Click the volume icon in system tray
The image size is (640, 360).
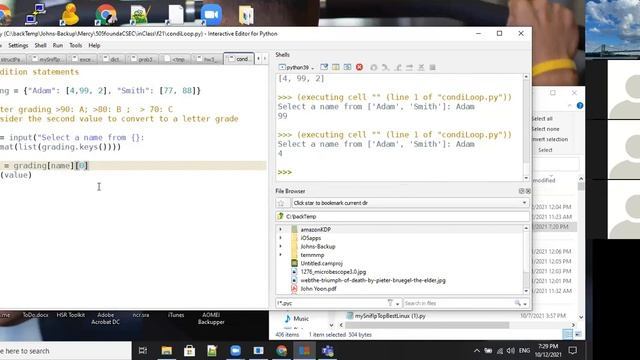click(511, 351)
